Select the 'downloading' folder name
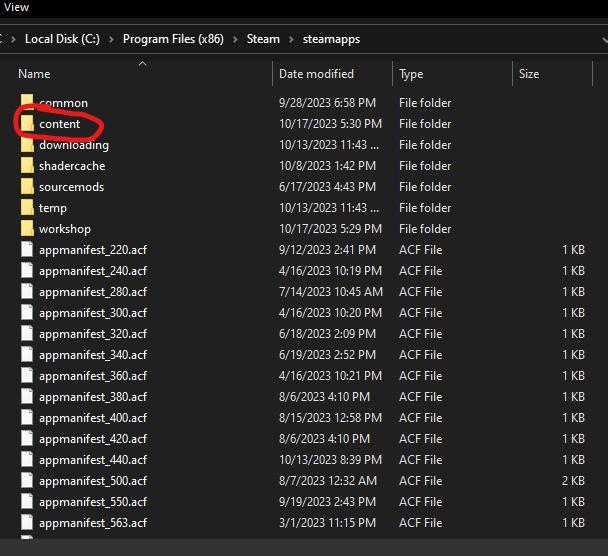Image resolution: width=608 pixels, height=556 pixels. pyautogui.click(x=74, y=145)
